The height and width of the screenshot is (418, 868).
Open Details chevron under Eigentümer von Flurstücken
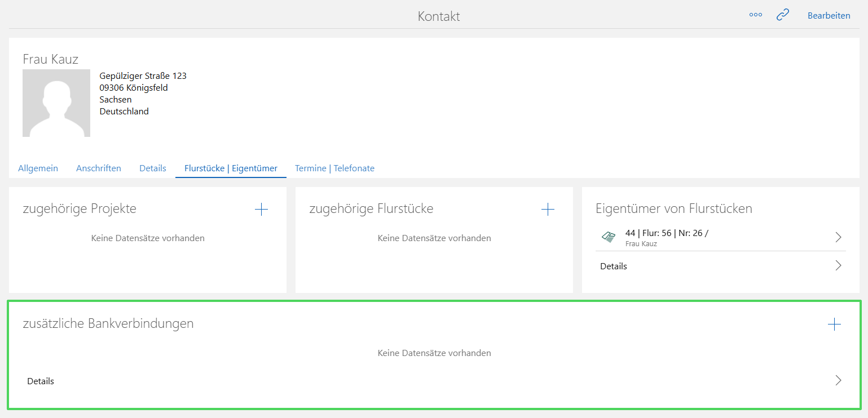pyautogui.click(x=838, y=265)
